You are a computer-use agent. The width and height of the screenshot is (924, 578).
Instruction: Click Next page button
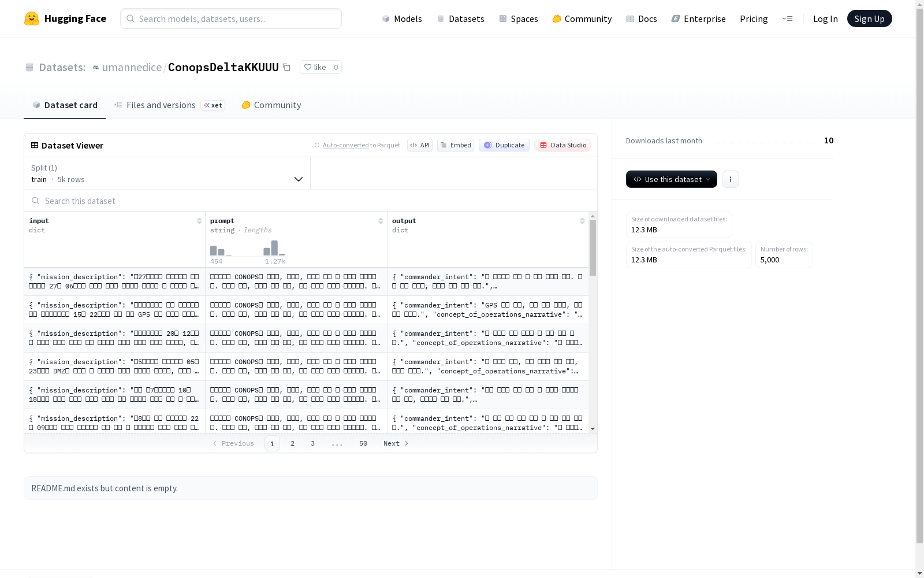pyautogui.click(x=396, y=443)
